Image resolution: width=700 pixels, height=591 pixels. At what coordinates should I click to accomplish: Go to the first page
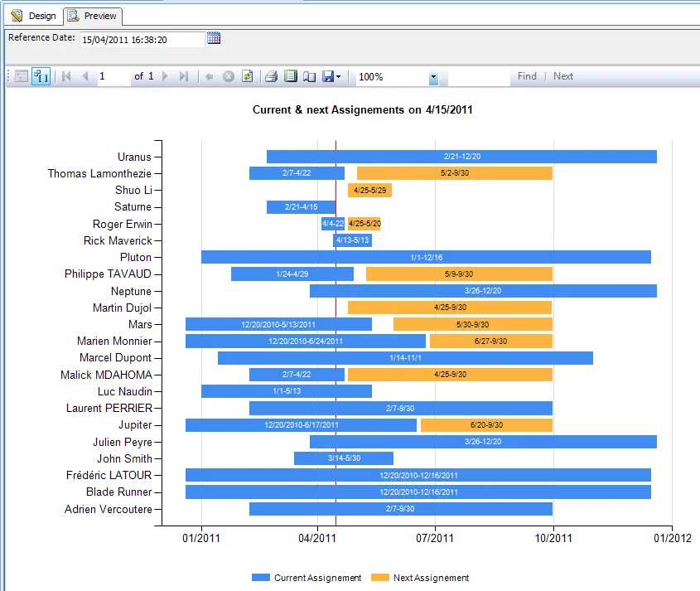pyautogui.click(x=66, y=76)
